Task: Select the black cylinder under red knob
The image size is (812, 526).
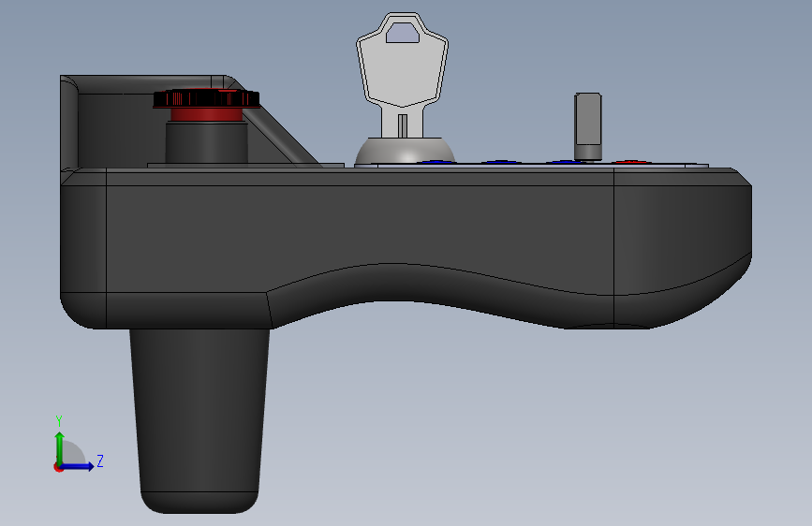Action: pyautogui.click(x=206, y=142)
